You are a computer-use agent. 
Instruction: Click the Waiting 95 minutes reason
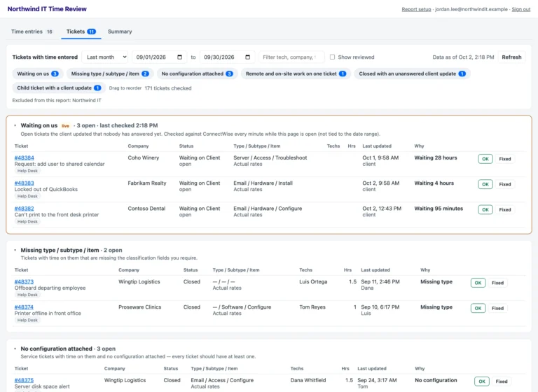click(439, 209)
